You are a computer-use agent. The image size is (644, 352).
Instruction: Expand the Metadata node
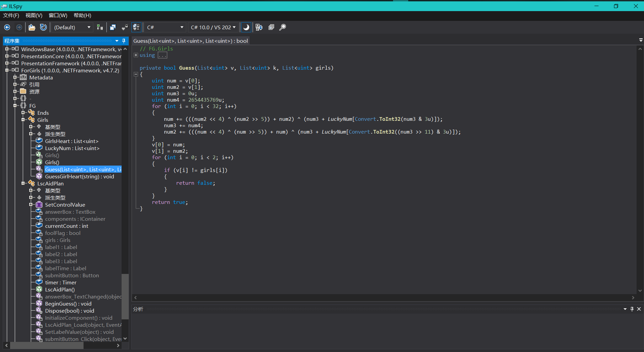click(15, 77)
